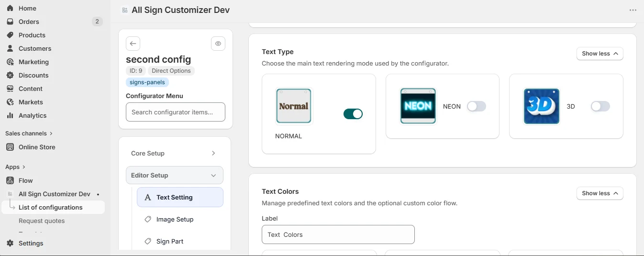Collapse the Editor Setup menu group
The height and width of the screenshot is (256, 644).
tap(175, 175)
